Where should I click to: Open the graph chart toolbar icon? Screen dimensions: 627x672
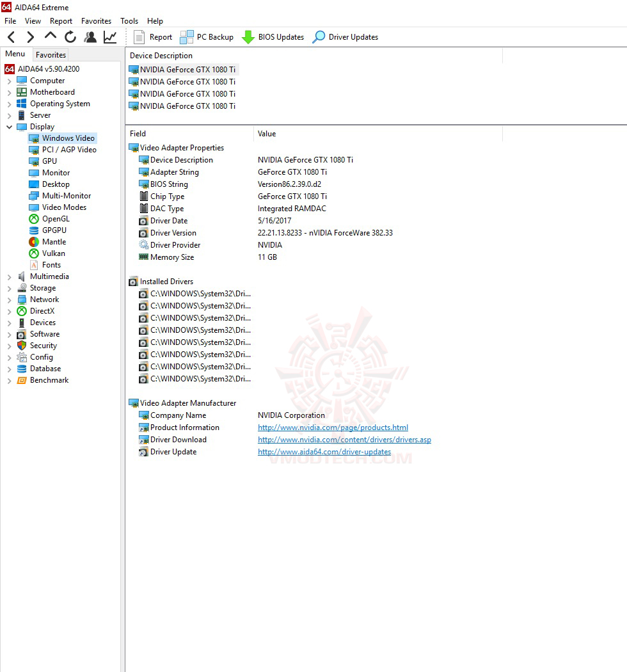coord(110,37)
